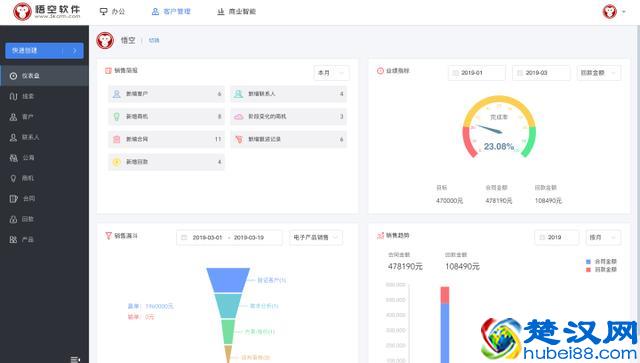Switch to the 商业智能 top tab
This screenshot has width=640, height=363.
[x=236, y=12]
